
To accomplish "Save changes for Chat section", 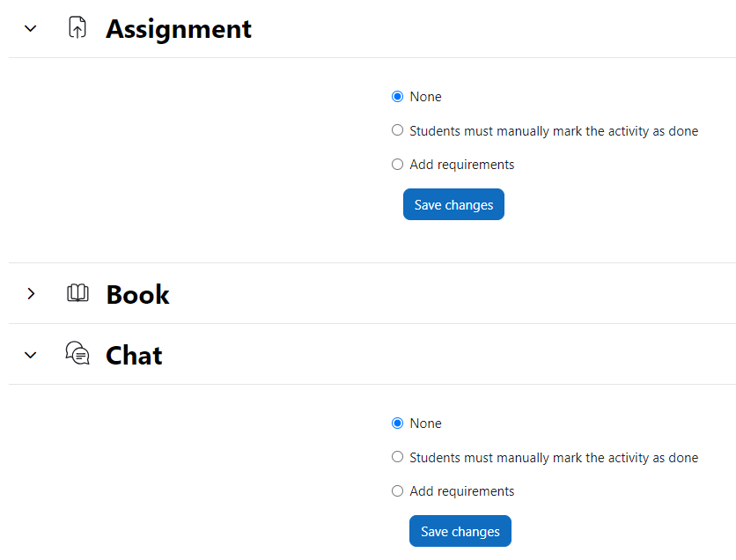I will [x=460, y=531].
